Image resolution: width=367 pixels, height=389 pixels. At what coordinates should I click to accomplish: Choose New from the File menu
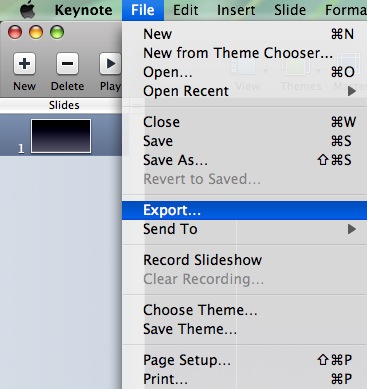[244, 34]
